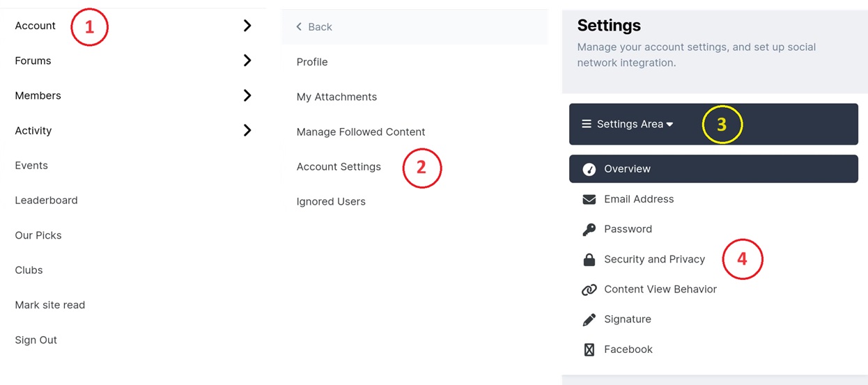Sign Out of the site
The height and width of the screenshot is (385, 868).
pos(36,340)
